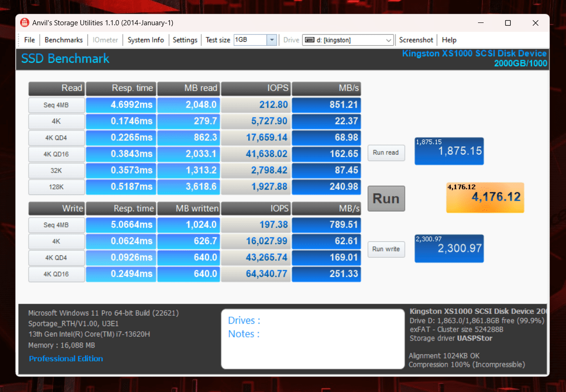Open the Settings menu

click(x=185, y=40)
